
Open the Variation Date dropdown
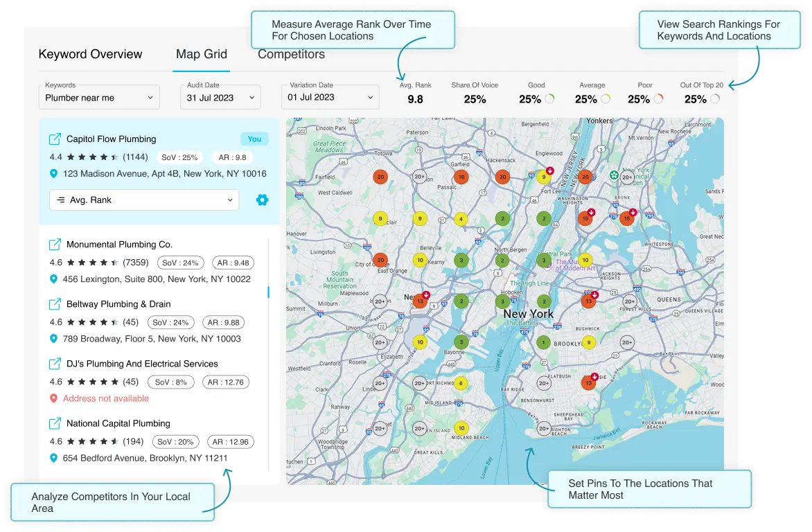tap(330, 98)
